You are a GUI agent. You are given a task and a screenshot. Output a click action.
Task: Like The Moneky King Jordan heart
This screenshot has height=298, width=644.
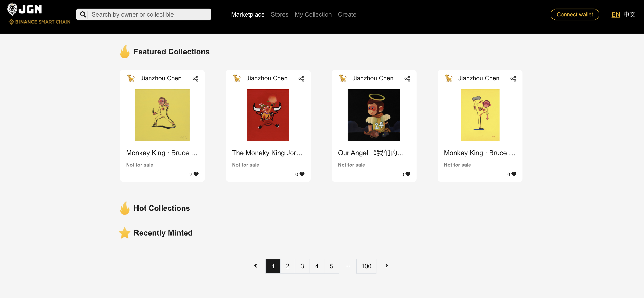302,174
